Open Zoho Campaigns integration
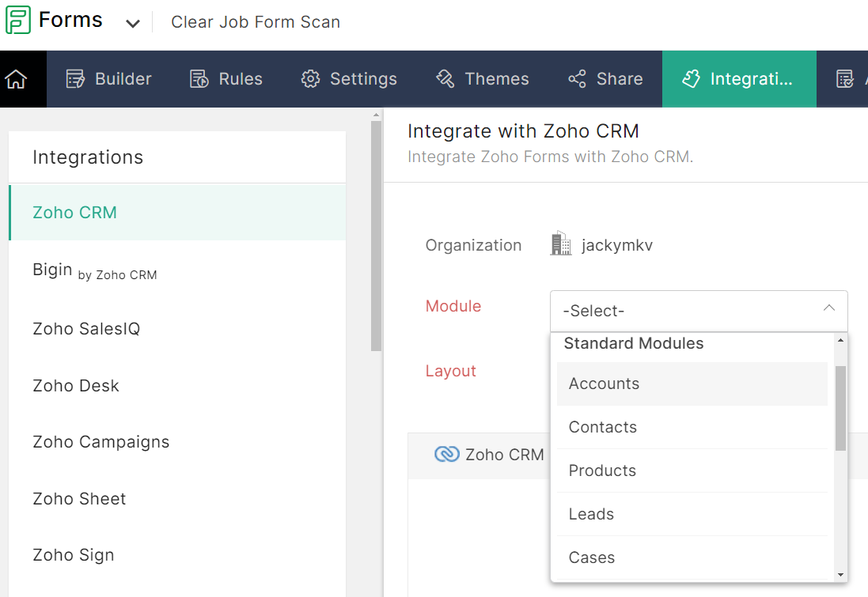The image size is (868, 597). point(101,442)
